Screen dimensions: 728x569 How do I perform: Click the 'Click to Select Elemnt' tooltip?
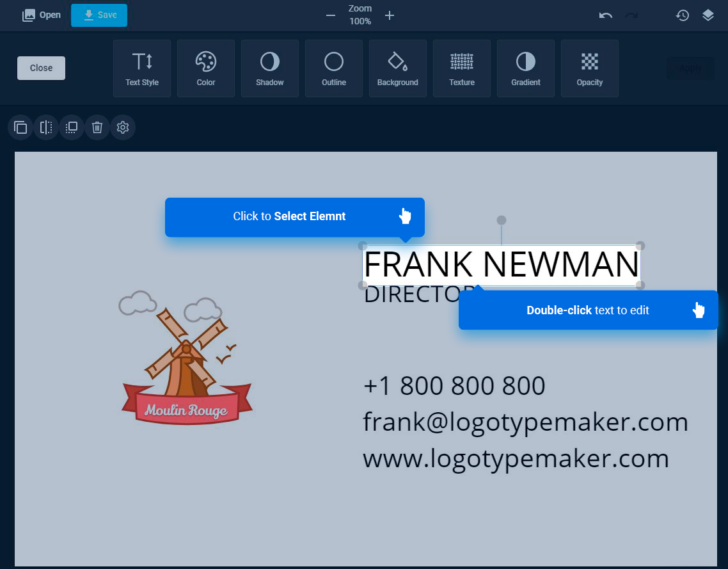[x=295, y=217]
